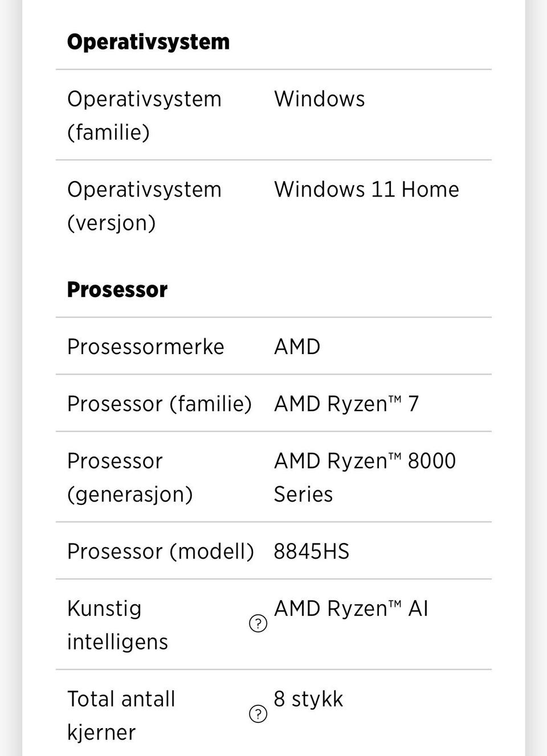Select the 8 stykk value
Viewport: 547px width, 756px height.
tap(308, 699)
